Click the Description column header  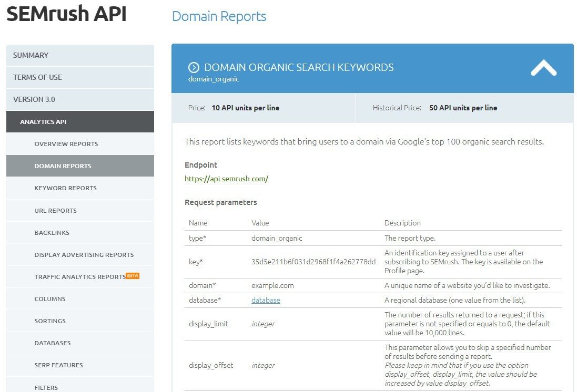coord(402,223)
